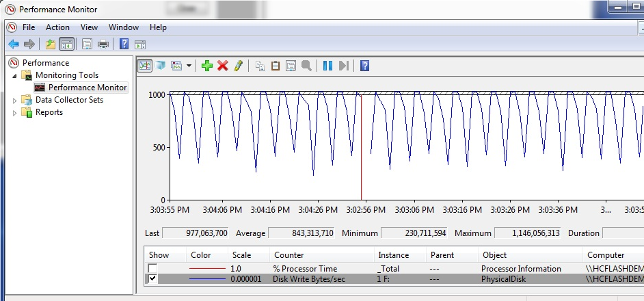Screen dimensions: 644x301
Task: Sort by the Show column header
Action: [x=165, y=255]
